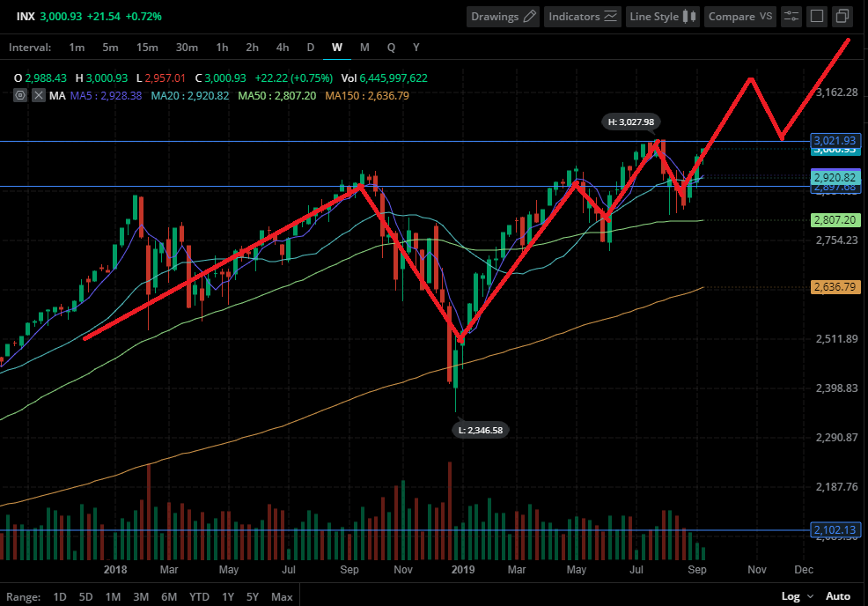The image size is (868, 606).
Task: Toggle MA indicator visibility eye icon
Action: (20, 95)
